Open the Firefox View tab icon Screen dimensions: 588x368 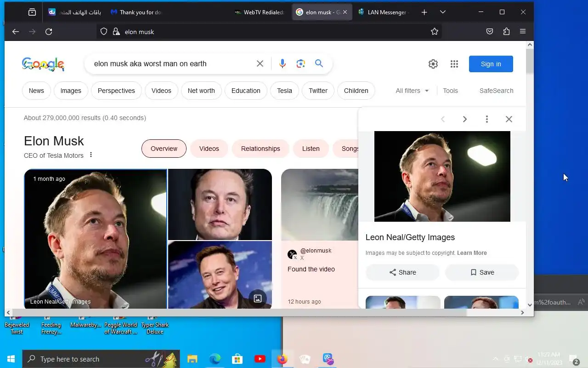point(32,12)
